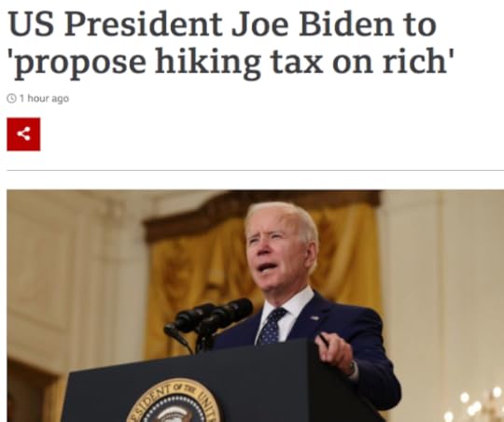Click the speaker's dotted navy tie

[x=272, y=327]
